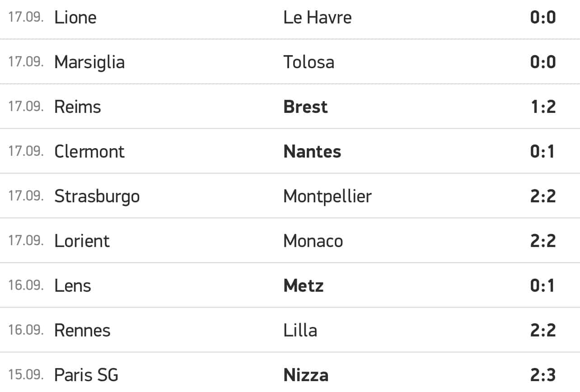Select the Strasburgo team name
580x392 pixels.
[97, 196]
